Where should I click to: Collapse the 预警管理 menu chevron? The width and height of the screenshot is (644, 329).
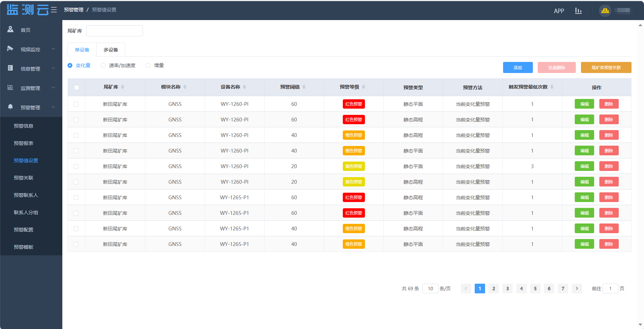(x=53, y=107)
